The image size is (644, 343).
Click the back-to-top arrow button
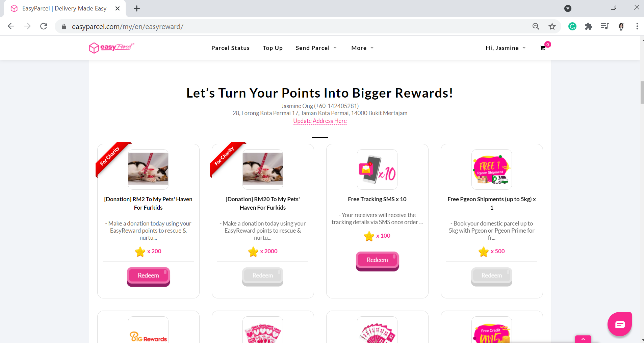pos(583,339)
